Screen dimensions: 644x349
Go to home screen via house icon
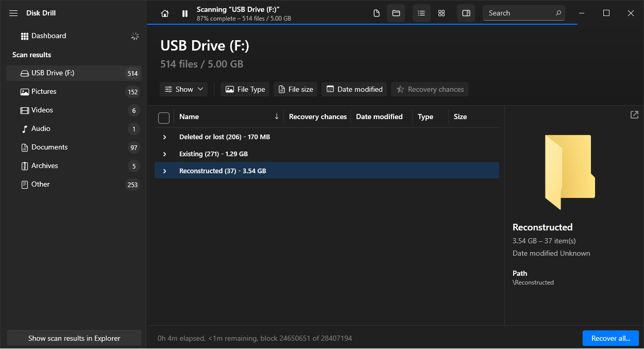click(165, 13)
